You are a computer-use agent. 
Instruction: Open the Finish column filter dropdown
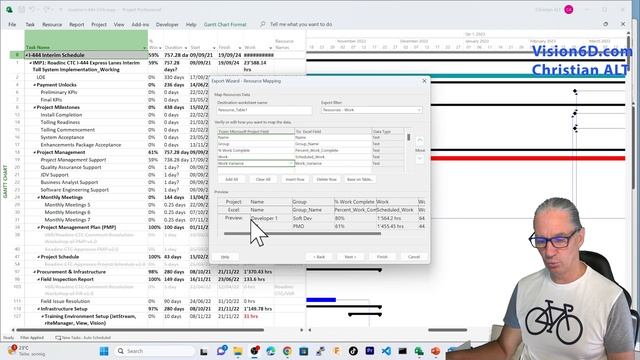(240, 48)
